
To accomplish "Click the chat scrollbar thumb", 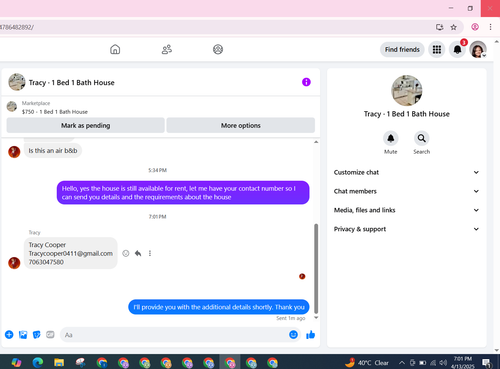I will tap(316, 269).
